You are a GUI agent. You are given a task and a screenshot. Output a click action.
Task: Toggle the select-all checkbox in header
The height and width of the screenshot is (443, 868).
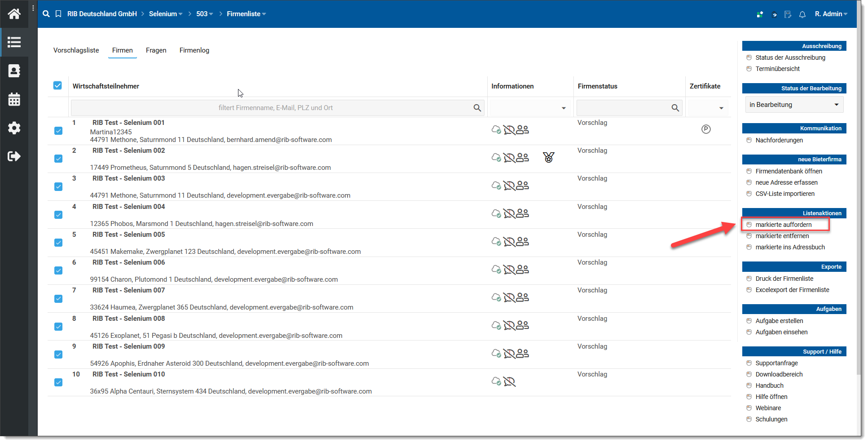coord(57,85)
